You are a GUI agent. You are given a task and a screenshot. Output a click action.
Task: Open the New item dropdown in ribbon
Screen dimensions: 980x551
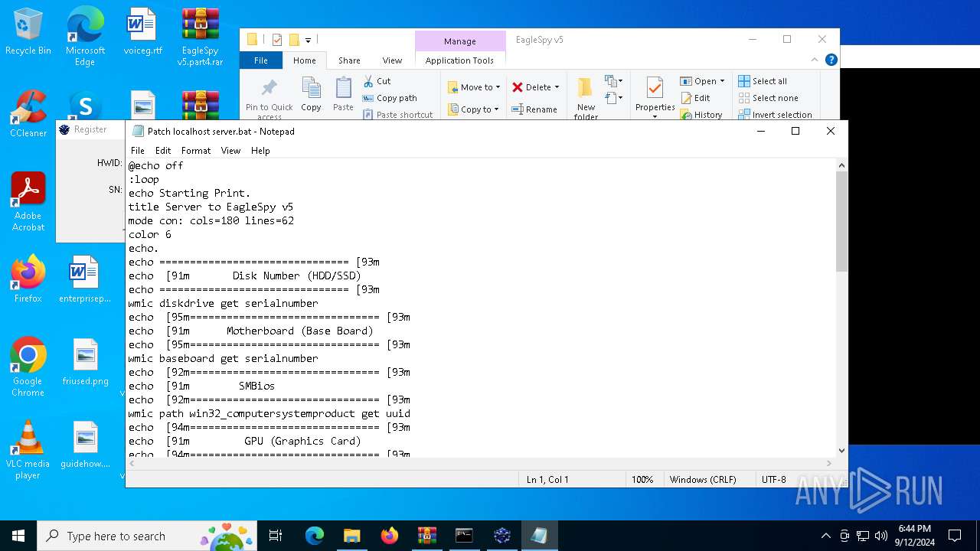[x=612, y=81]
